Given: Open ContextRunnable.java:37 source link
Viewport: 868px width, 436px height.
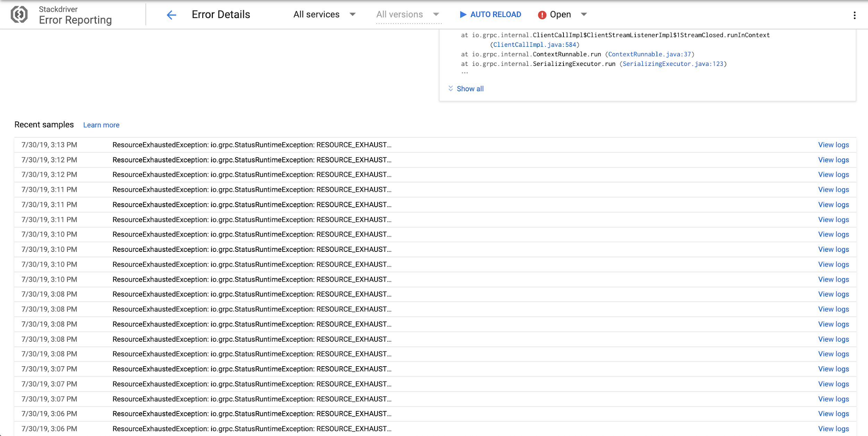Looking at the screenshot, I should coord(649,54).
